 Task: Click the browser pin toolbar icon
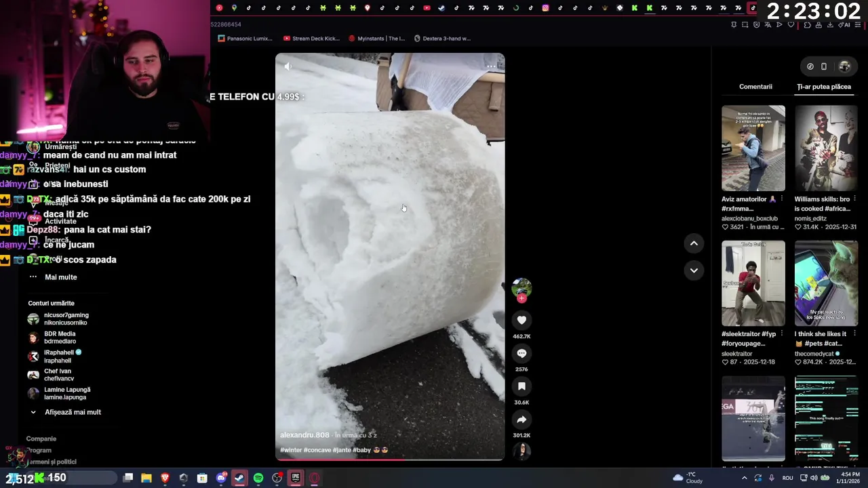[x=734, y=25]
